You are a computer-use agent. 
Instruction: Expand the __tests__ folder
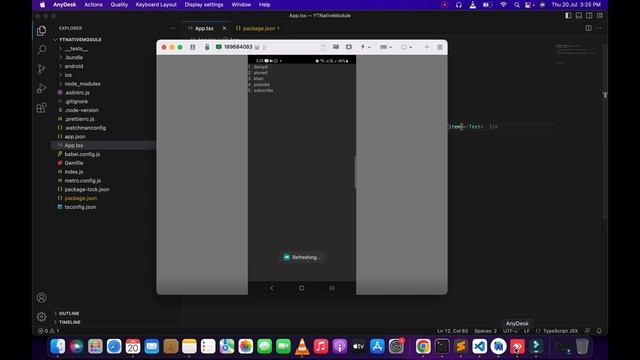coord(76,49)
